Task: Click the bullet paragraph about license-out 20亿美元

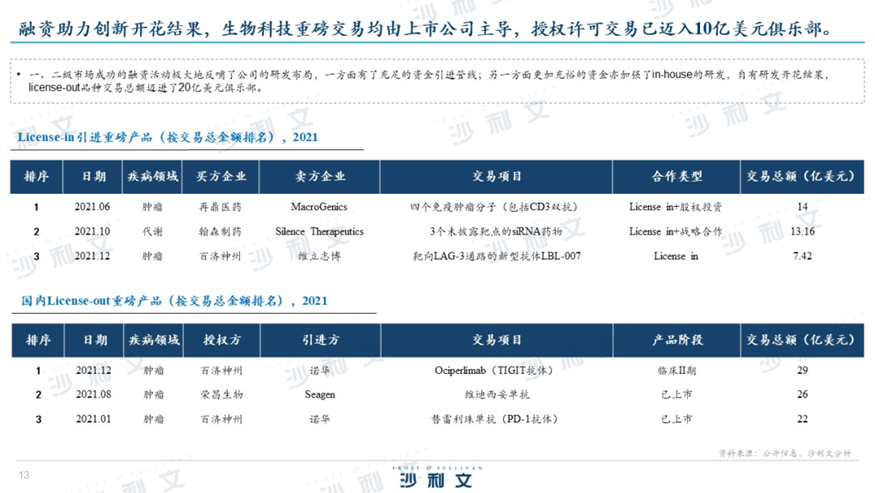Action: pyautogui.click(x=427, y=81)
